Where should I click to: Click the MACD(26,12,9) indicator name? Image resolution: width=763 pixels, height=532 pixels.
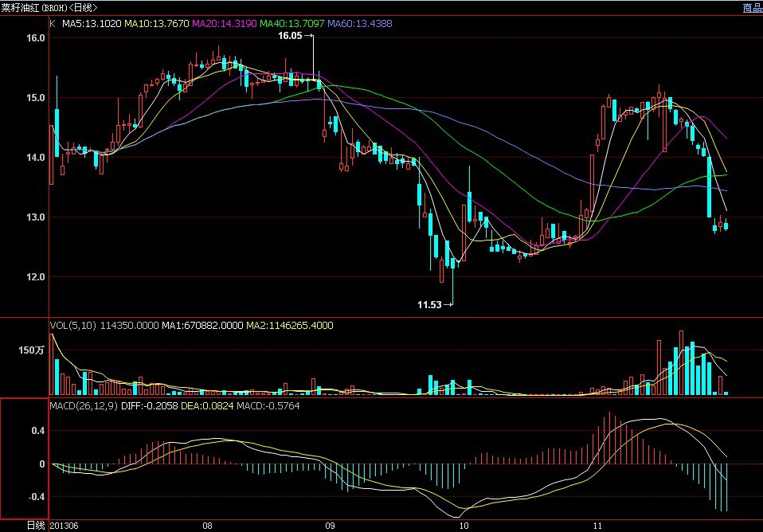coord(84,406)
